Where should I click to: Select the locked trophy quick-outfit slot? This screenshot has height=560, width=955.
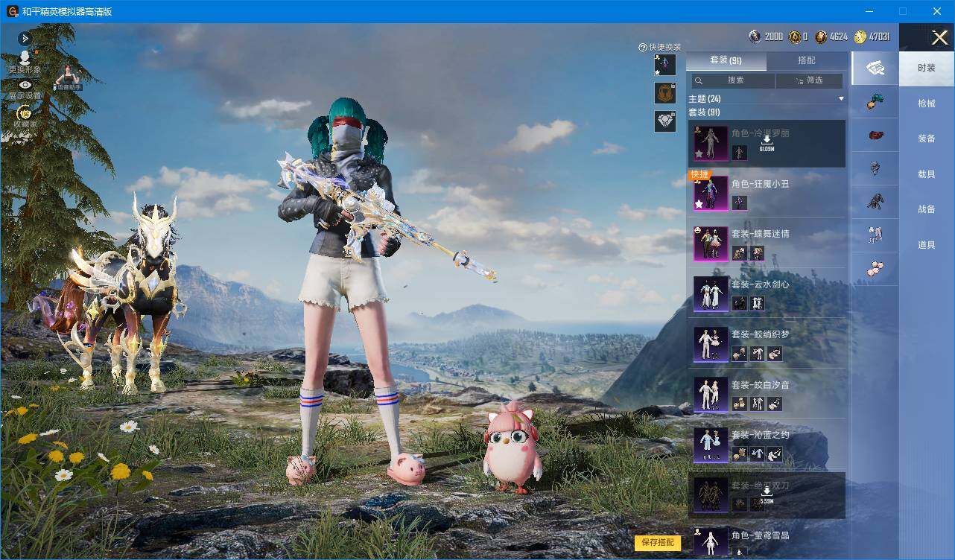pyautogui.click(x=664, y=93)
